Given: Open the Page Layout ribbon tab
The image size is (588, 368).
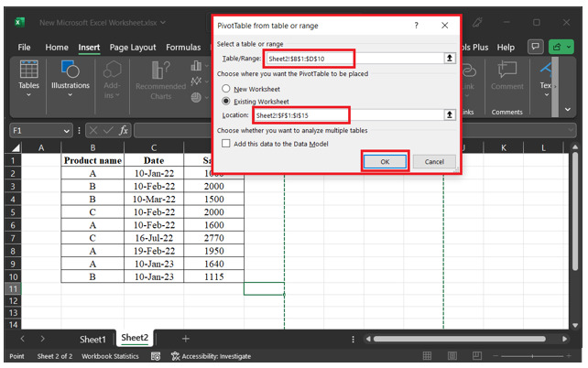Looking at the screenshot, I should pyautogui.click(x=132, y=47).
